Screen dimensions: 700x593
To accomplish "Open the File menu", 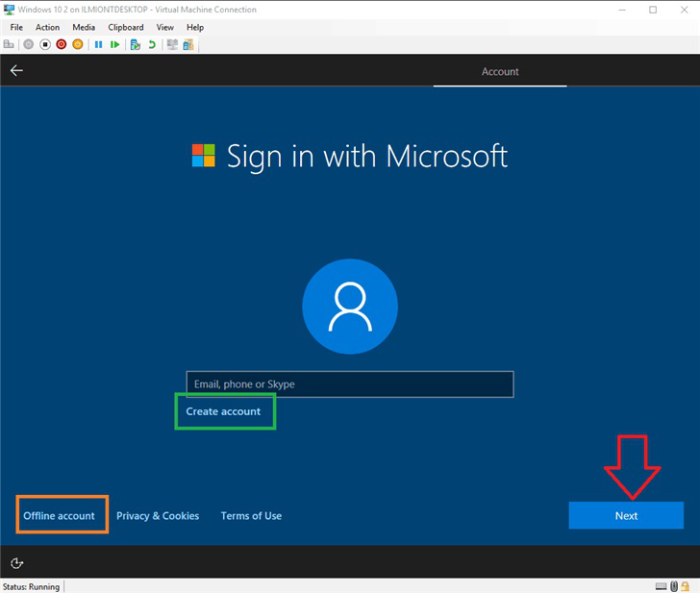I will [x=16, y=27].
